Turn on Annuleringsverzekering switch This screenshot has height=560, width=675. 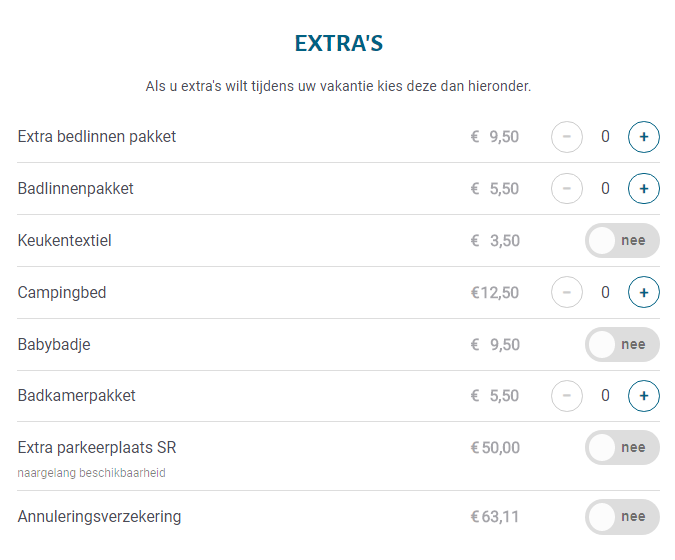pyautogui.click(x=622, y=517)
